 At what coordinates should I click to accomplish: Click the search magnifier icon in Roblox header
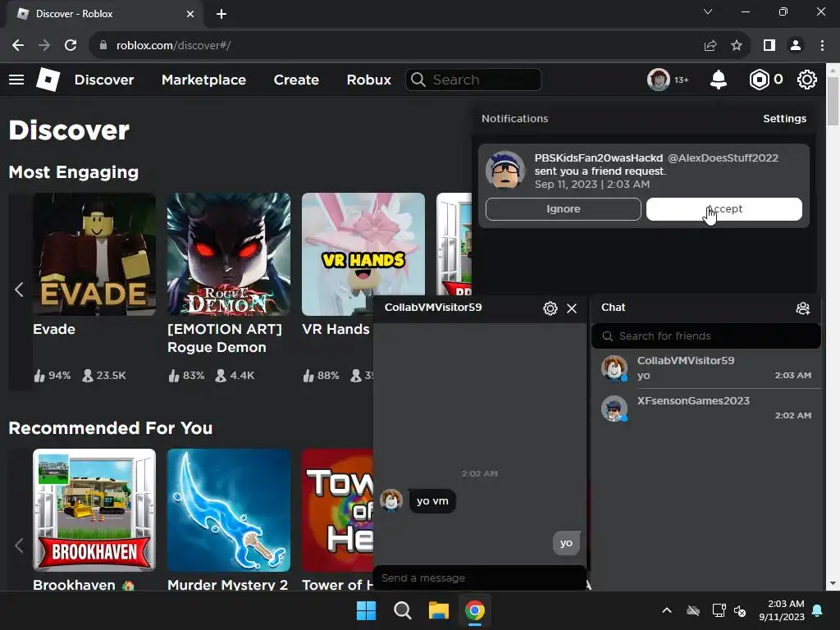click(x=418, y=80)
